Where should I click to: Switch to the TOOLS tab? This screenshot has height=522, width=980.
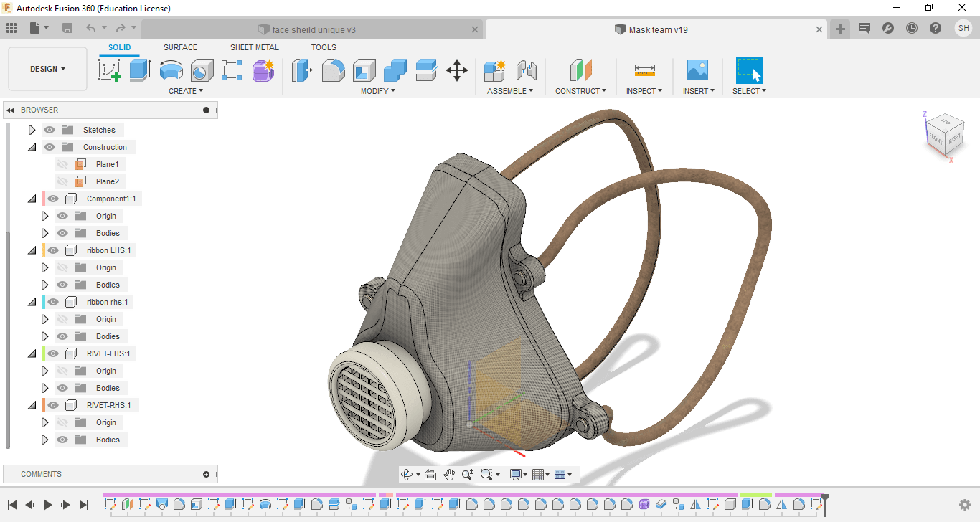tap(324, 47)
